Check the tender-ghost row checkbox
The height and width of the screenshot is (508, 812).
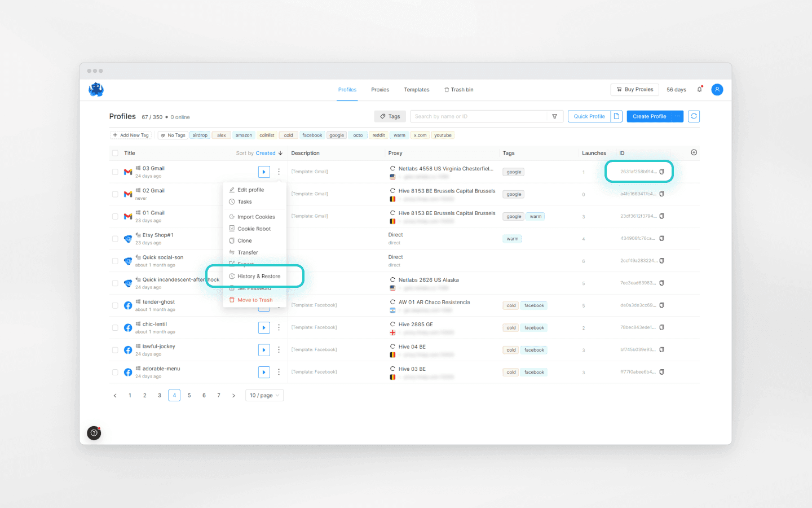[115, 306]
